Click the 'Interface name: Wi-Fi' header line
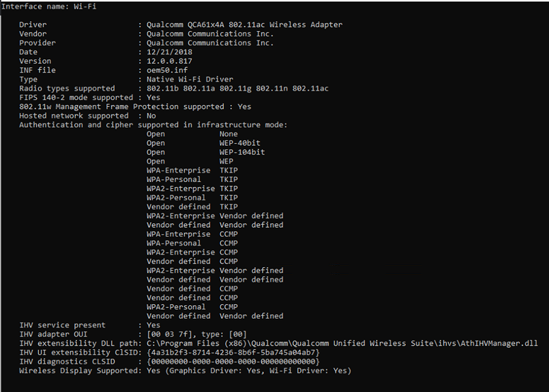 tap(49, 6)
